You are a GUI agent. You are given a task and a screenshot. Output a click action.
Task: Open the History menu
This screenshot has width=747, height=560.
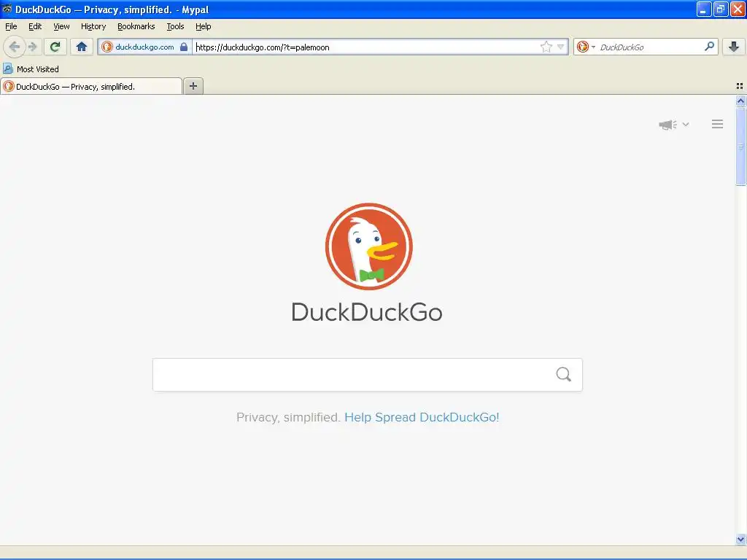[x=93, y=26]
